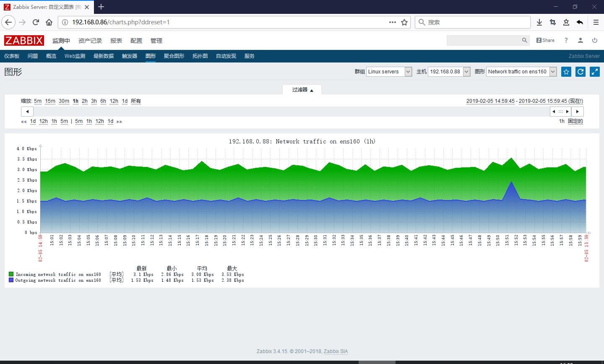The height and width of the screenshot is (364, 604).
Task: Click blue Outgoing traffic legend swatch
Action: pos(11,280)
